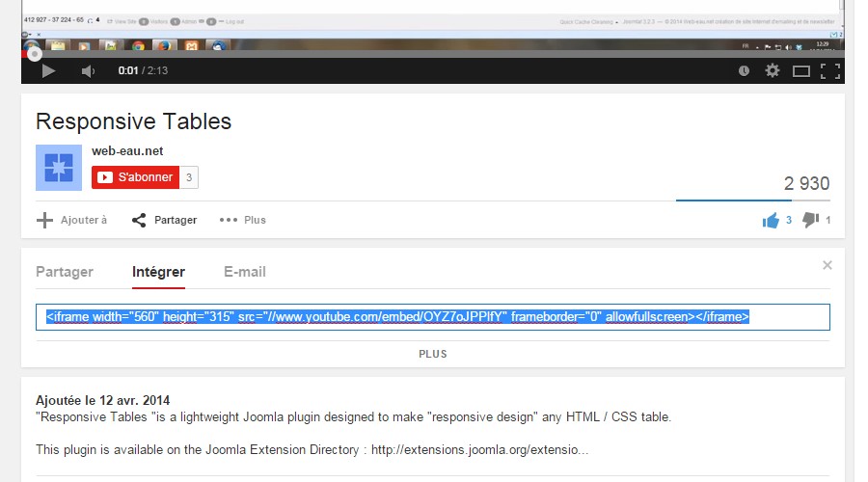Open the three-dots Plus menu
Image resolution: width=868 pixels, height=482 pixels.
(x=242, y=220)
